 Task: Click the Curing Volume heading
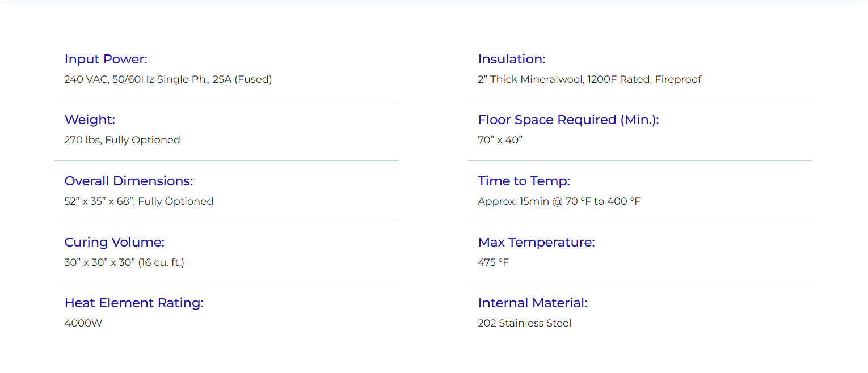tap(115, 243)
